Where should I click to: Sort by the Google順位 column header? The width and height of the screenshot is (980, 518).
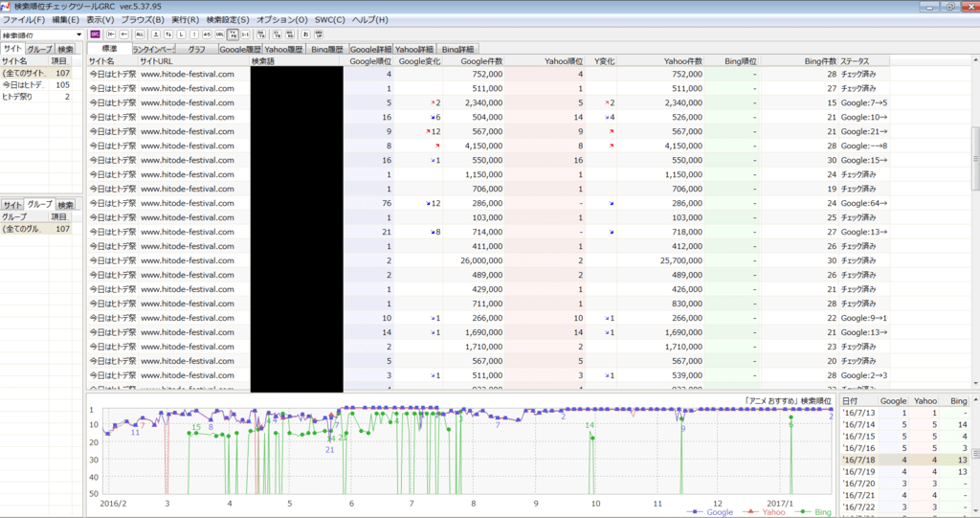pos(368,61)
